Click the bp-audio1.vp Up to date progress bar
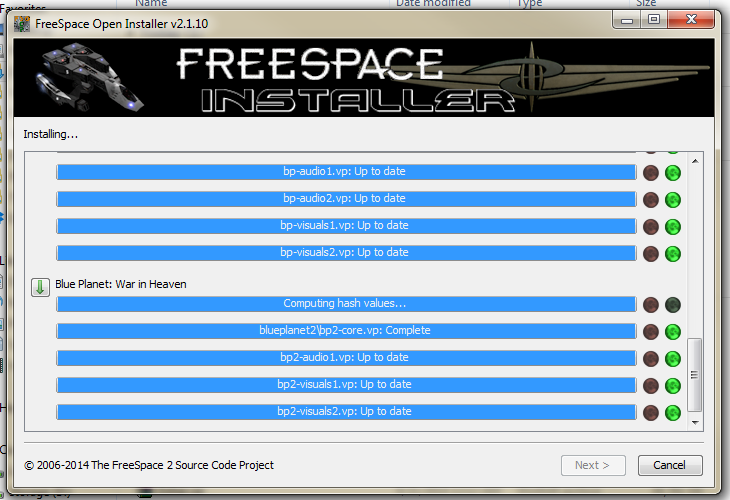Screen dimensions: 730x500 click(x=346, y=172)
